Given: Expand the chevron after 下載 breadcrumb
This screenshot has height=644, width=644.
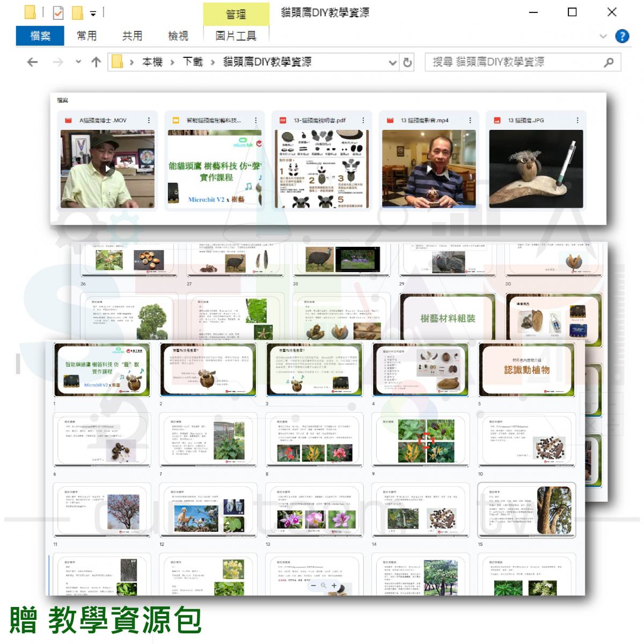Looking at the screenshot, I should [213, 63].
